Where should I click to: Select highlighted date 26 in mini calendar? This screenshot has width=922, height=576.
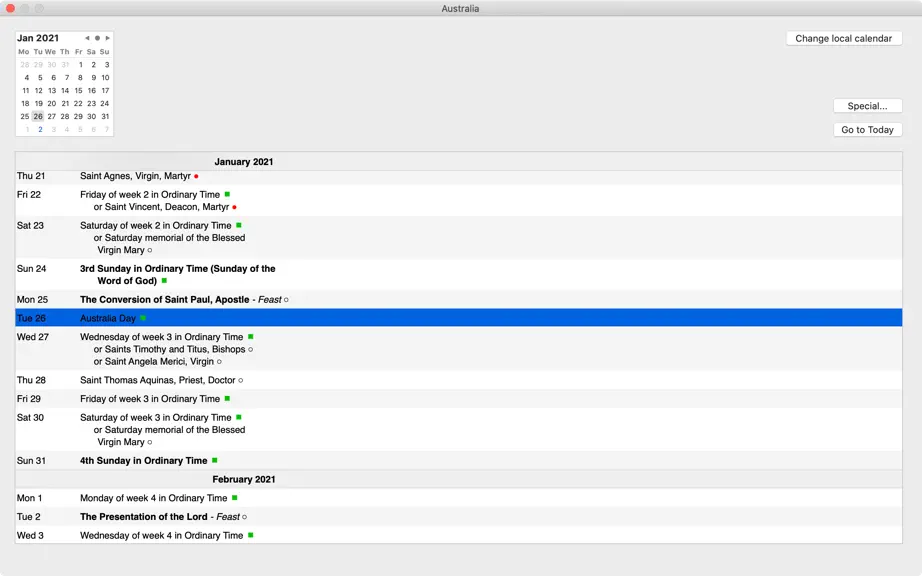tap(38, 116)
